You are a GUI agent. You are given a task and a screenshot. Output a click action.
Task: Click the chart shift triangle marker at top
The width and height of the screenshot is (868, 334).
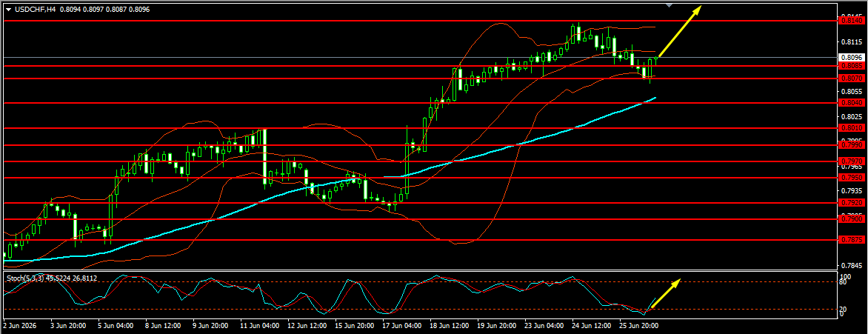pyautogui.click(x=670, y=5)
